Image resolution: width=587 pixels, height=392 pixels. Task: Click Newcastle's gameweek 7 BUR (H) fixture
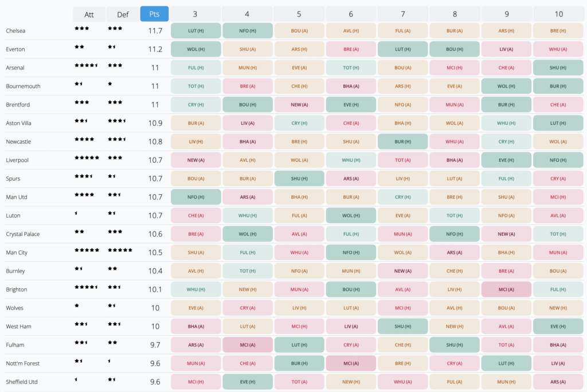pyautogui.click(x=402, y=142)
